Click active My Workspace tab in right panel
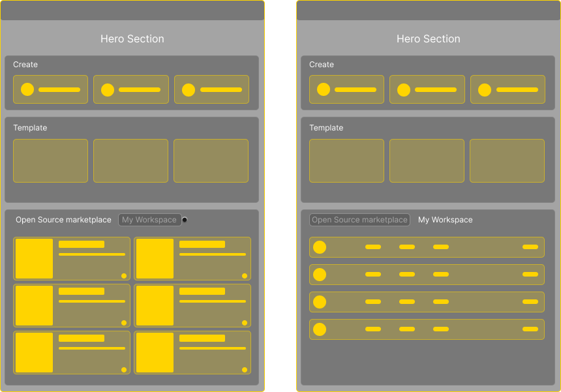This screenshot has width=561, height=392. (x=445, y=220)
